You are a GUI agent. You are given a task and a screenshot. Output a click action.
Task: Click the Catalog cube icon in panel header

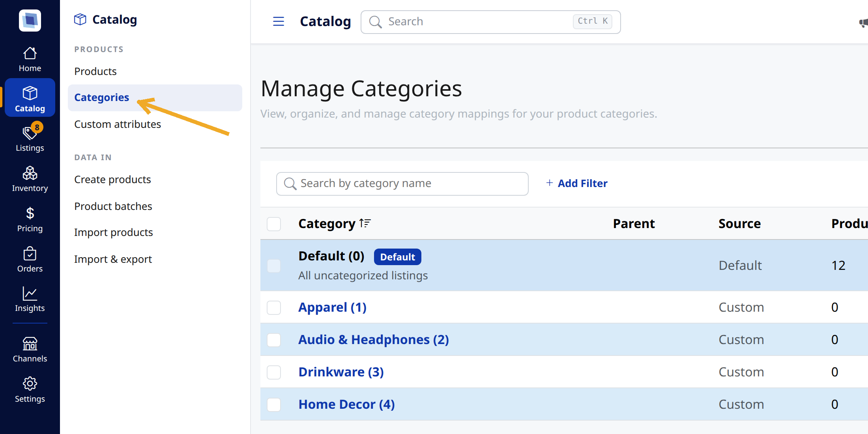pyautogui.click(x=80, y=19)
